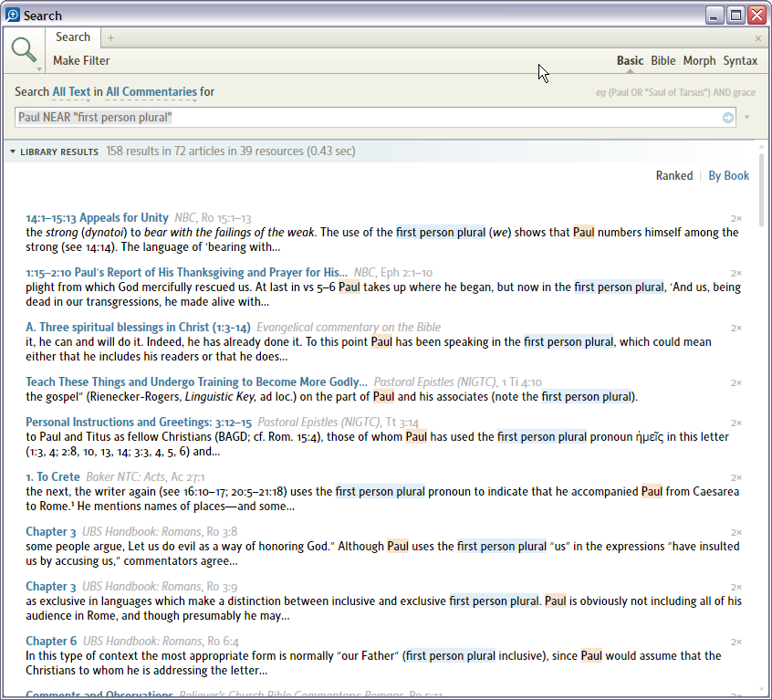Sort results by Ranked

674,176
